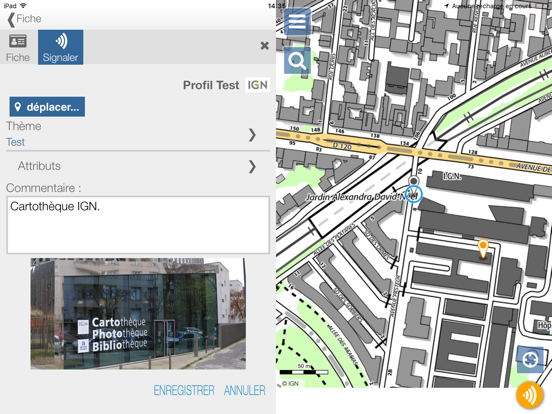The width and height of the screenshot is (552, 414).
Task: Click ANNULER to cancel
Action: pyautogui.click(x=245, y=390)
